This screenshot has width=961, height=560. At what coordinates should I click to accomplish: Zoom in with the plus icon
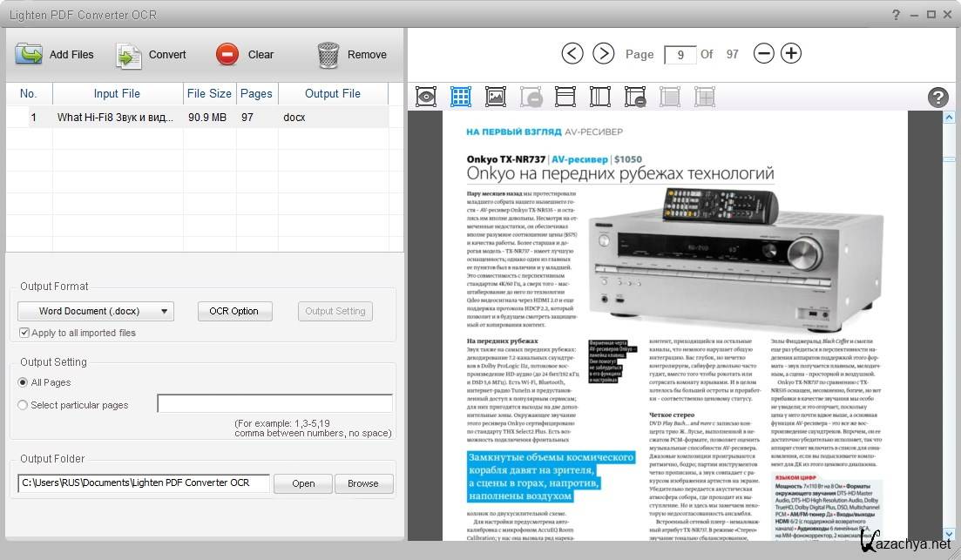[x=790, y=53]
